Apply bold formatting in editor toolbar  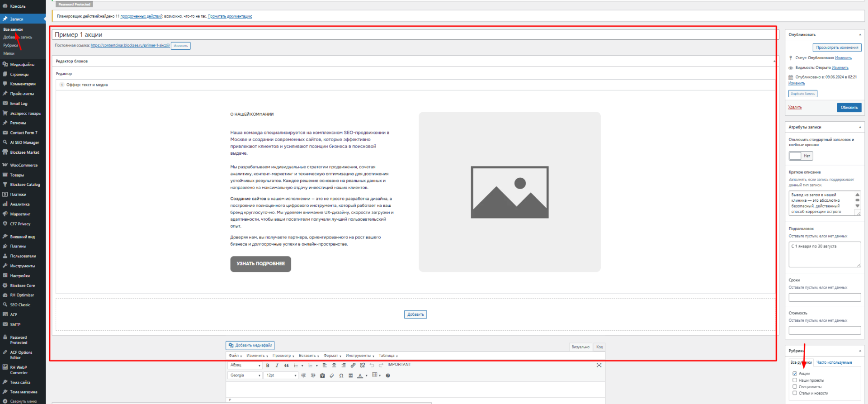pos(268,366)
